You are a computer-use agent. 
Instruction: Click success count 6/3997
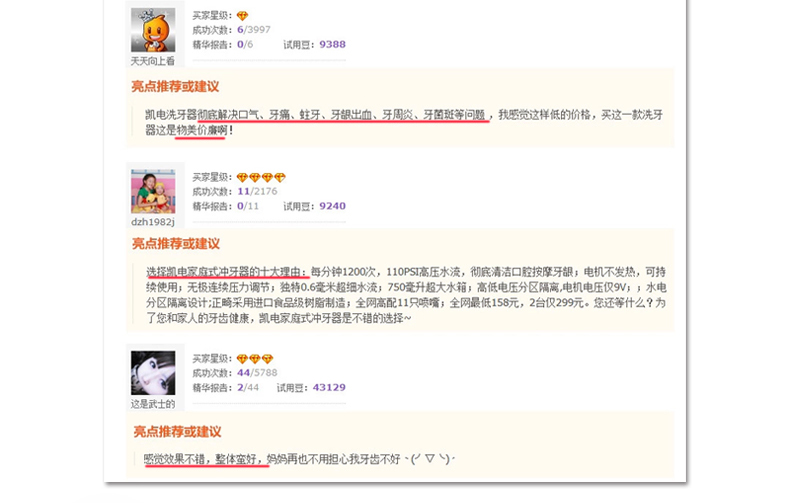click(x=254, y=30)
